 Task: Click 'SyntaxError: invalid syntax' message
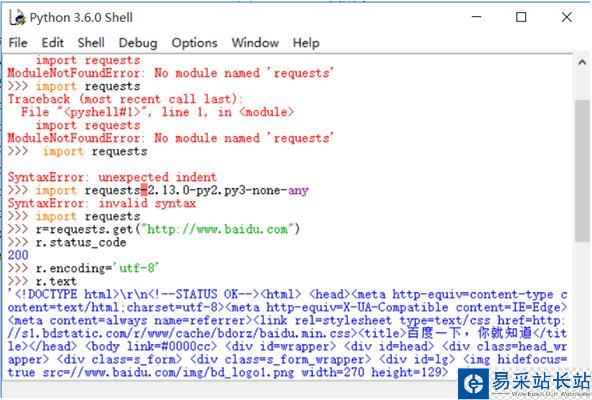point(102,203)
